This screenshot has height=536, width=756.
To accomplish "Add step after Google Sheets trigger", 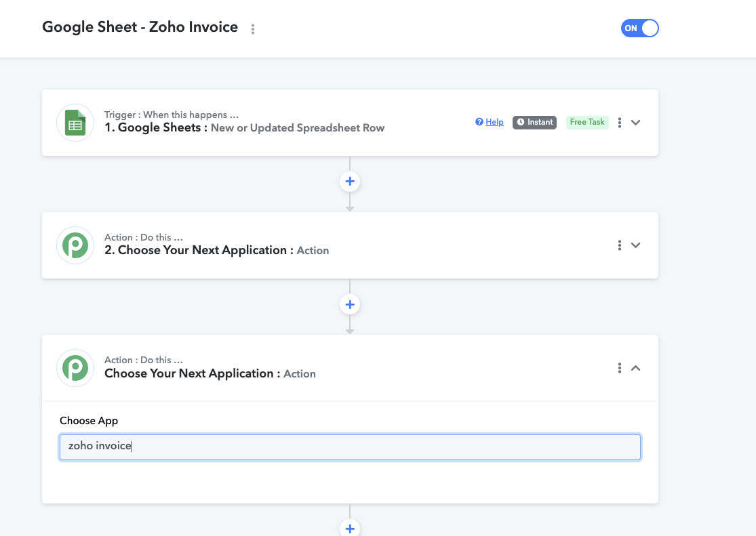I will [350, 182].
